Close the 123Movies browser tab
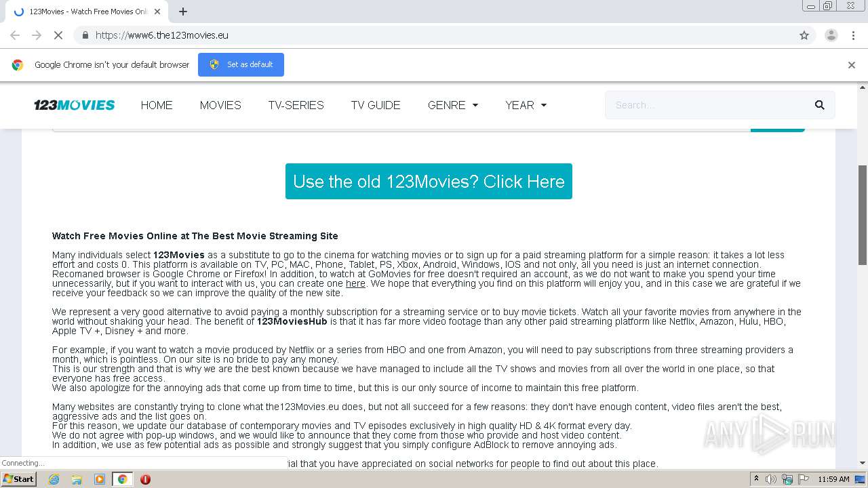Screen dimensions: 868x488 157,12
